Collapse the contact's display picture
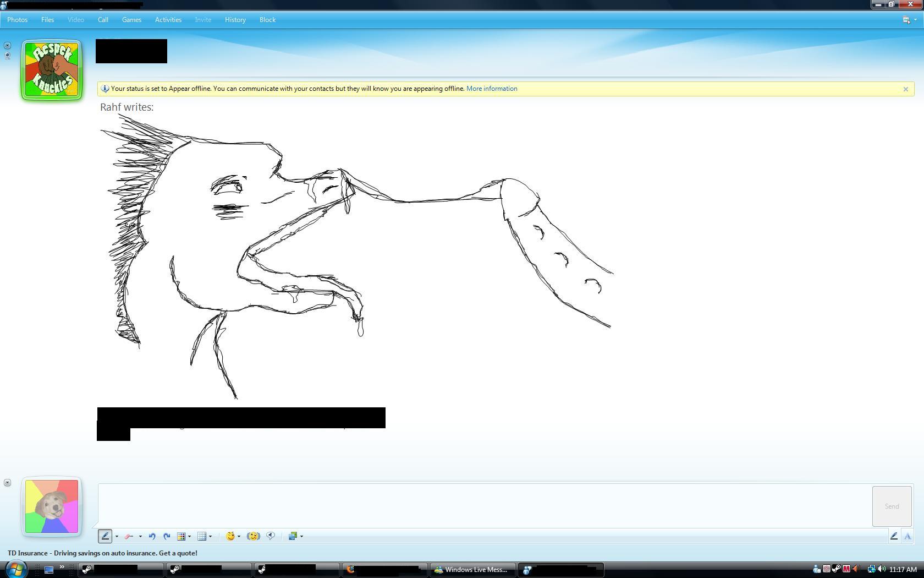This screenshot has height=578, width=924. tap(7, 46)
